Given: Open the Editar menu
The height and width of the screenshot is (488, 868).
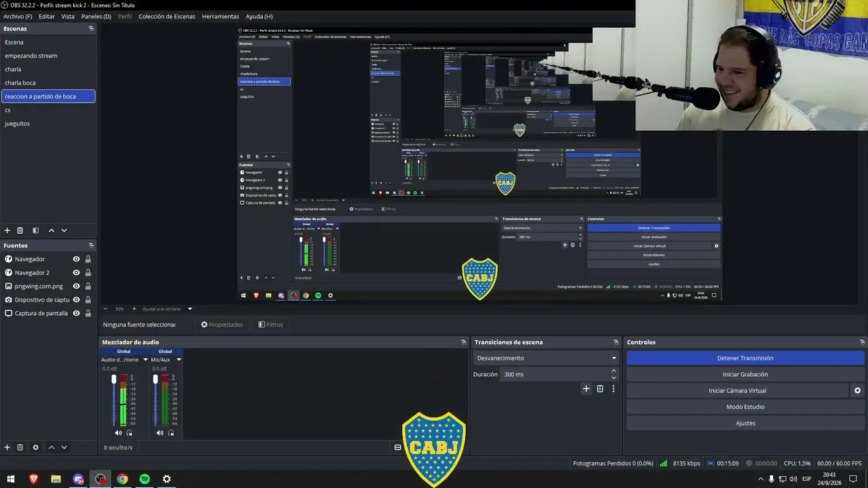Looking at the screenshot, I should pos(47,16).
